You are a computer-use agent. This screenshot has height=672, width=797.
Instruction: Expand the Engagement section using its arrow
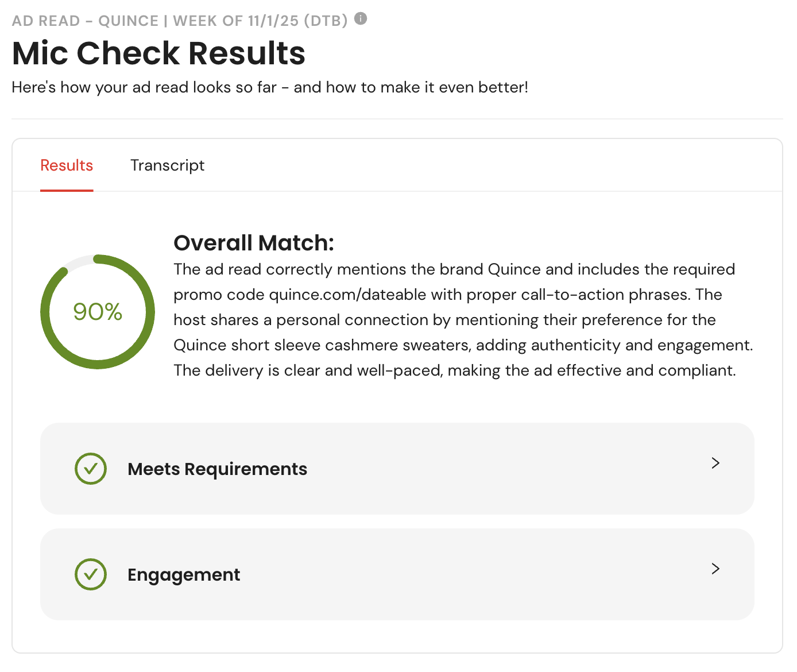pyautogui.click(x=715, y=569)
